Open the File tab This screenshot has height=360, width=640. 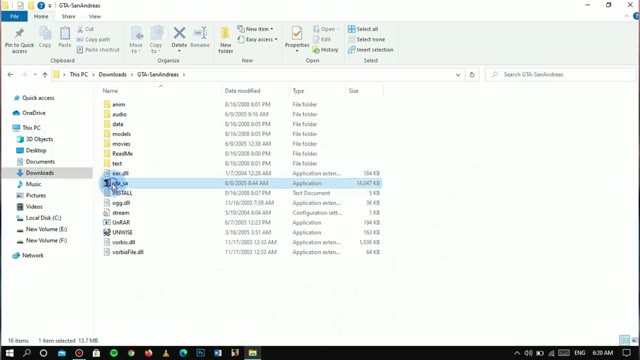click(x=14, y=16)
